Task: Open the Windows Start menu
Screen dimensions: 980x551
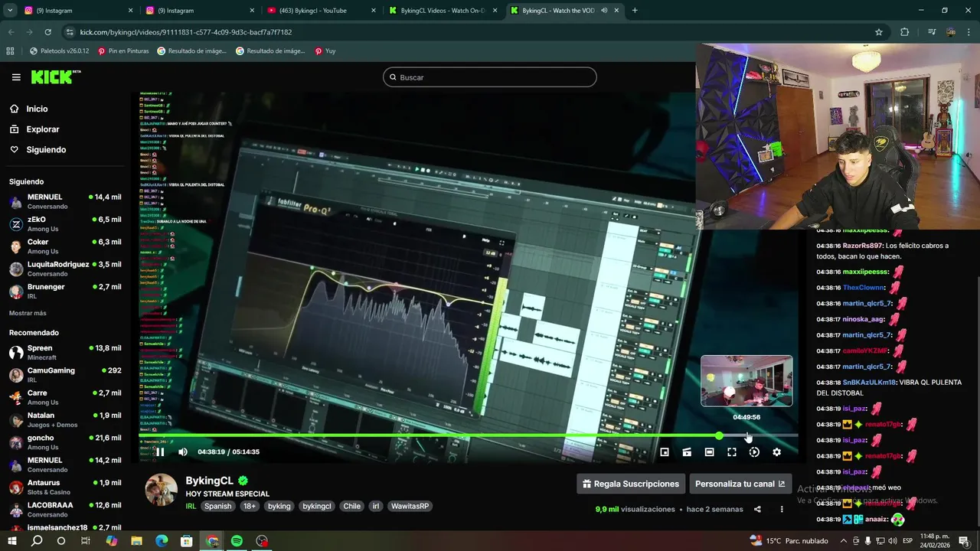Action: [11, 541]
